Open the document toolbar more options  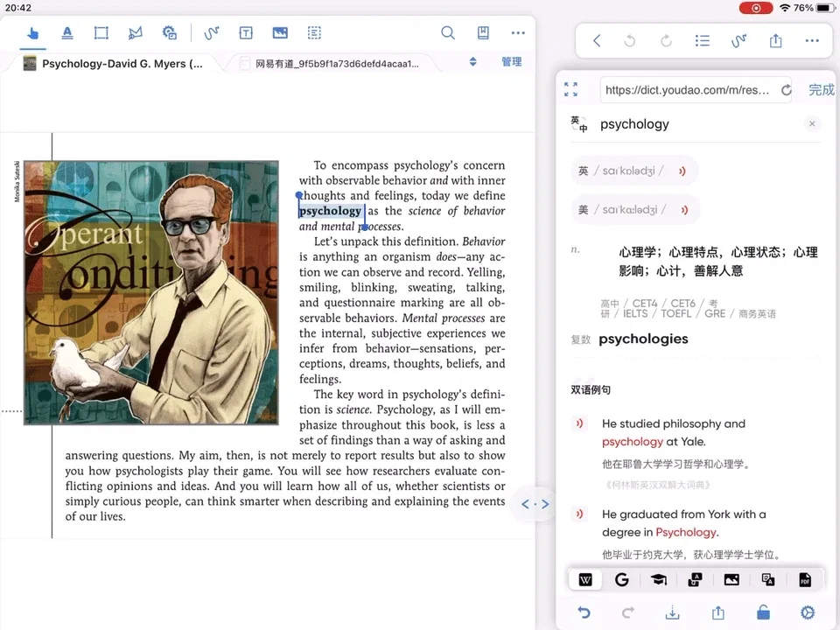click(x=518, y=33)
